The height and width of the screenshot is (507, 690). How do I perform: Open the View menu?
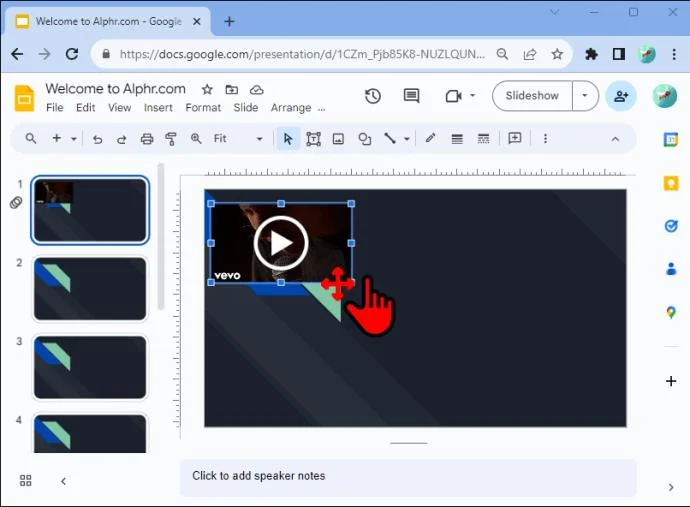coord(120,108)
